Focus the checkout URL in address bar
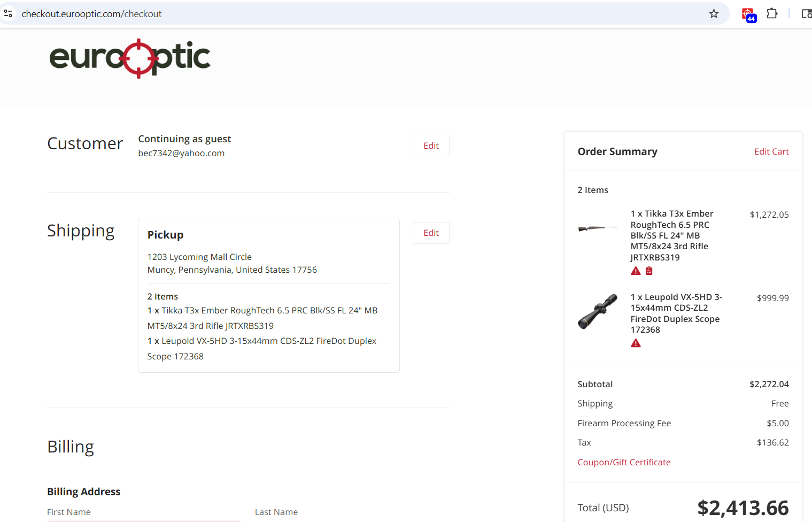Viewport: 812px width, 522px height. click(91, 14)
